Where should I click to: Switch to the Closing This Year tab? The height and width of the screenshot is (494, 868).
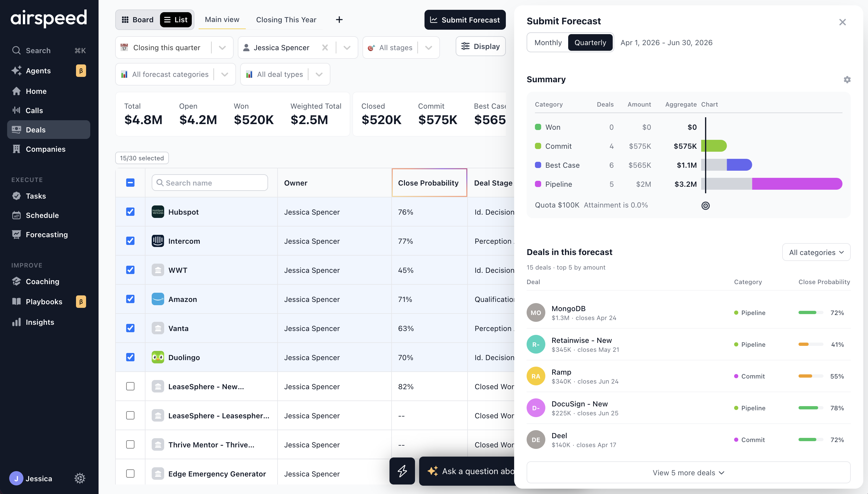286,20
